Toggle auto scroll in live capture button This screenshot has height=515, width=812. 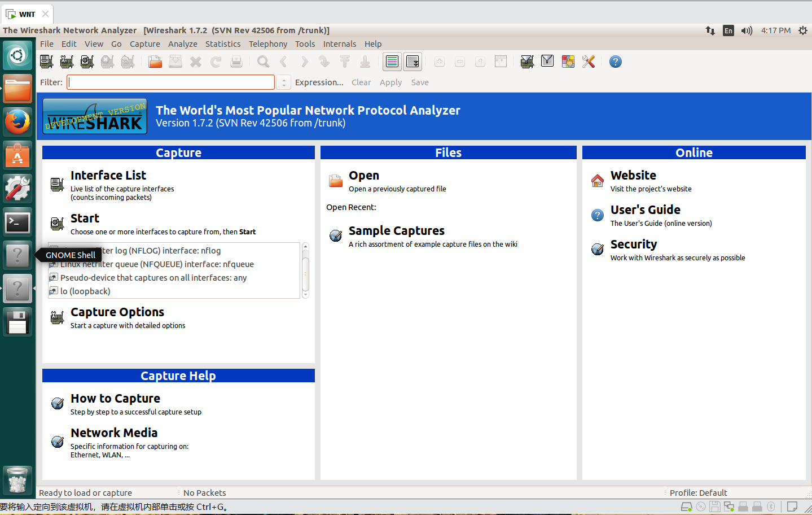[x=412, y=62]
